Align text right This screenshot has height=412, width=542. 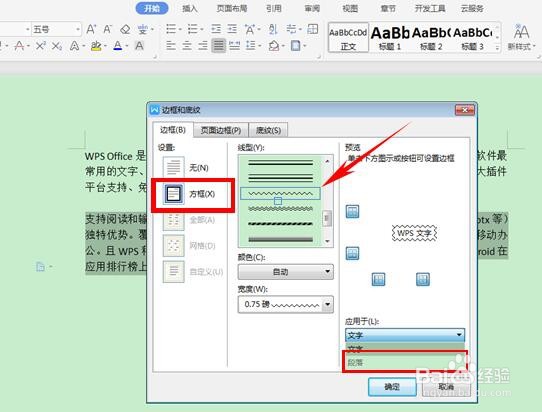(x=203, y=46)
